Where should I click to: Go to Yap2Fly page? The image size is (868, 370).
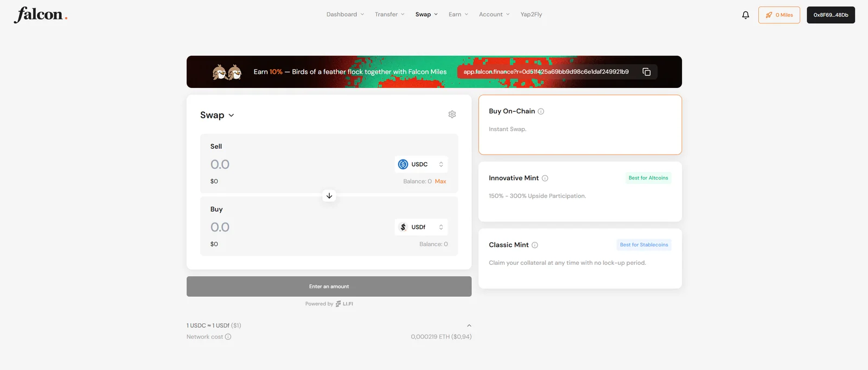click(x=531, y=15)
